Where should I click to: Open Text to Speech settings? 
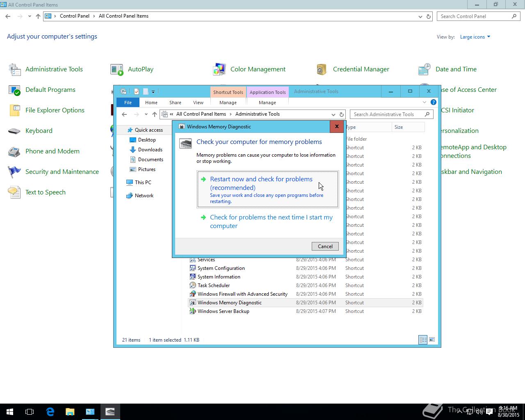pyautogui.click(x=37, y=192)
